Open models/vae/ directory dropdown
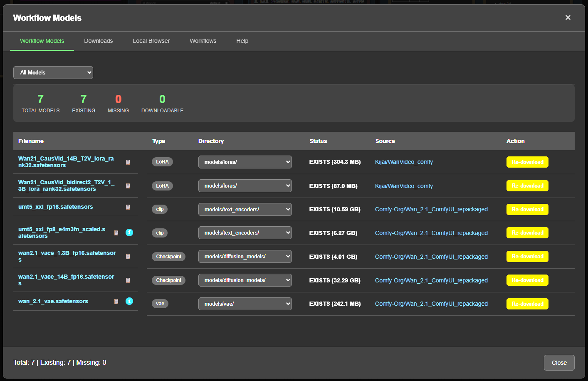Viewport: 588px width, 381px height. pyautogui.click(x=245, y=304)
